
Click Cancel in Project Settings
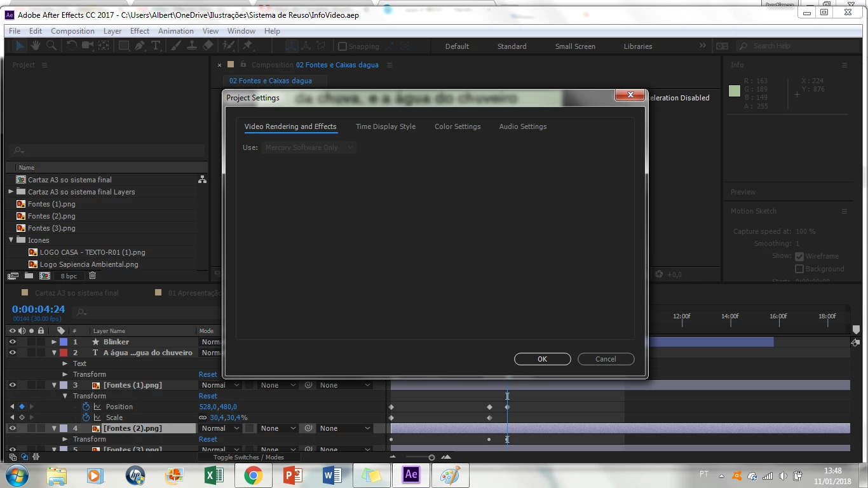pyautogui.click(x=606, y=359)
